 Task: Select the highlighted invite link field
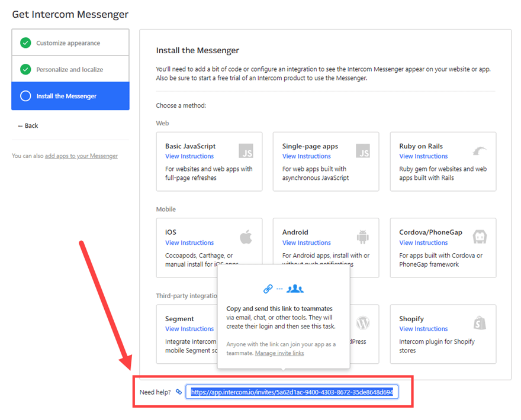tap(292, 392)
